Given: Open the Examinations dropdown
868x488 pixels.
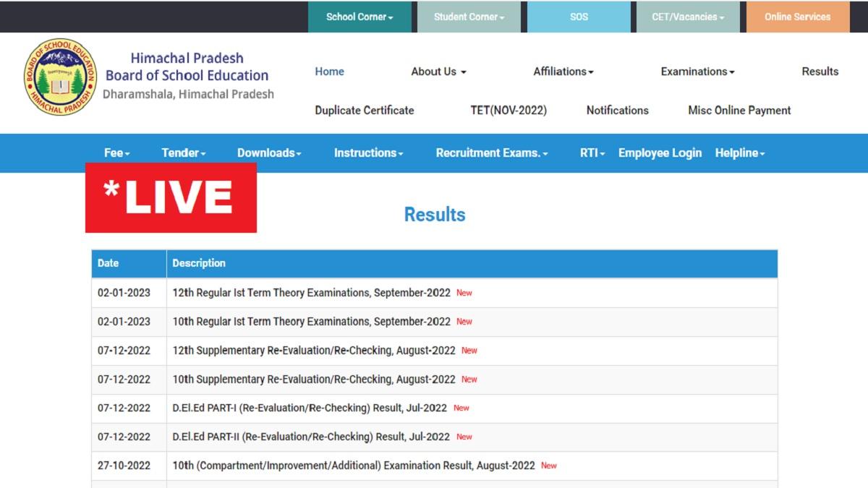Looking at the screenshot, I should pos(697,72).
